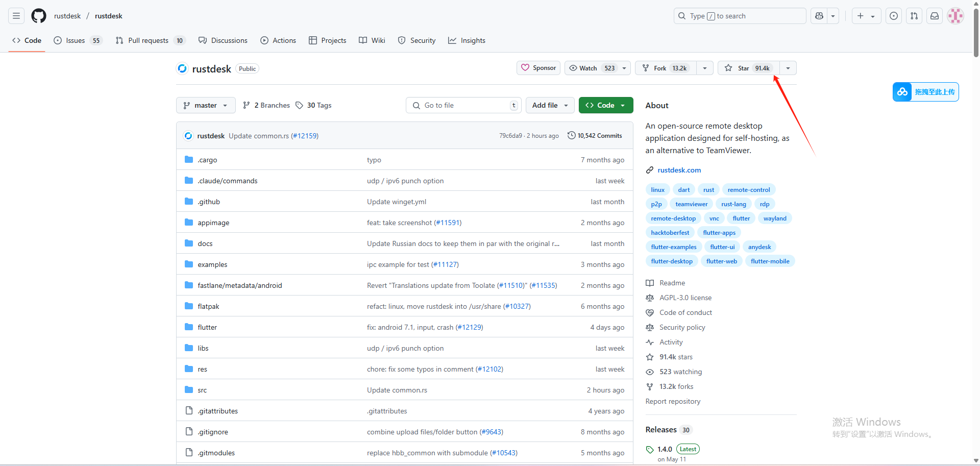Star the rustdesk repository

point(748,68)
